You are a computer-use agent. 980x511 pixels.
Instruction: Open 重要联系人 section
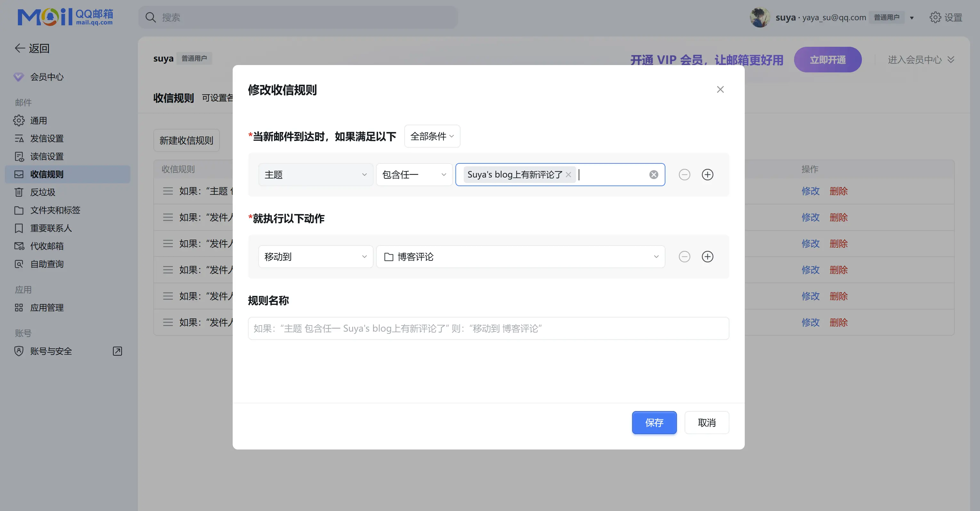tap(51, 228)
